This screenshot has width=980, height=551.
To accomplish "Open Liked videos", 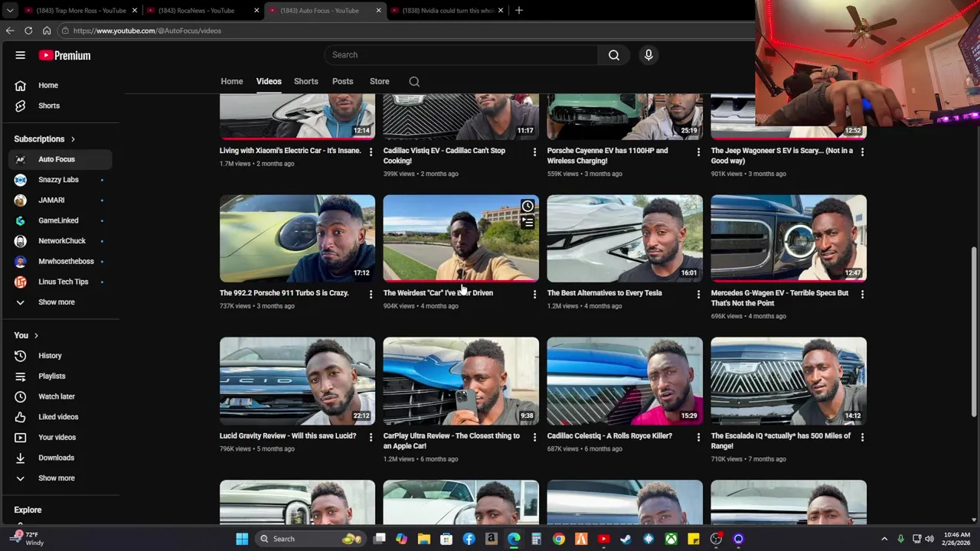I will (60, 417).
